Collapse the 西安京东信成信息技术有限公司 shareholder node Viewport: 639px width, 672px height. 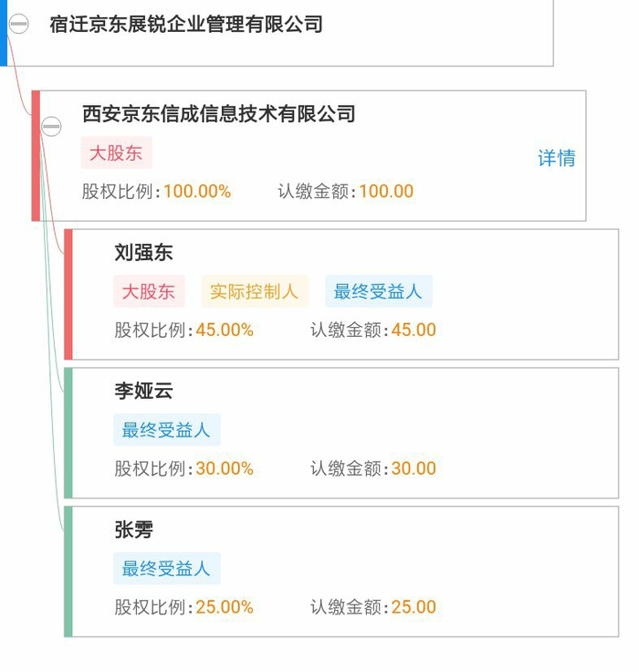pyautogui.click(x=51, y=127)
